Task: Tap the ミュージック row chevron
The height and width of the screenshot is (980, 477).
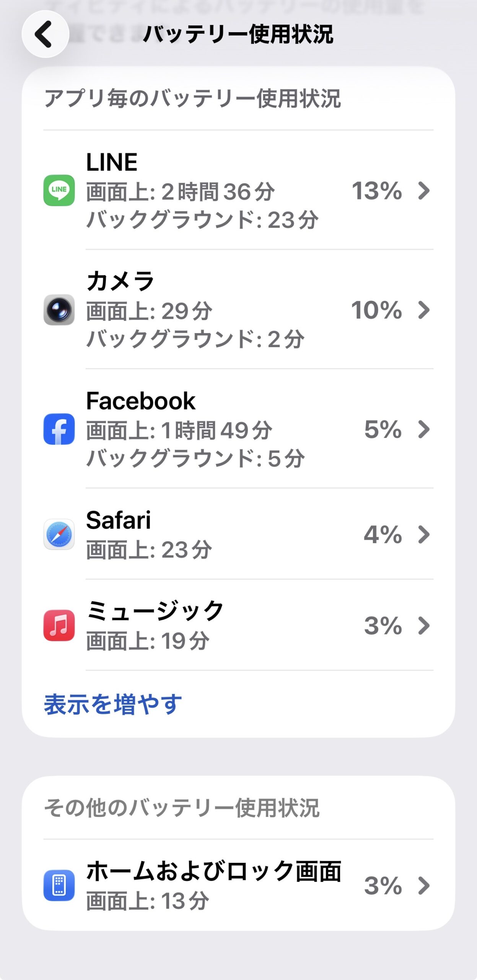Action: [x=423, y=626]
